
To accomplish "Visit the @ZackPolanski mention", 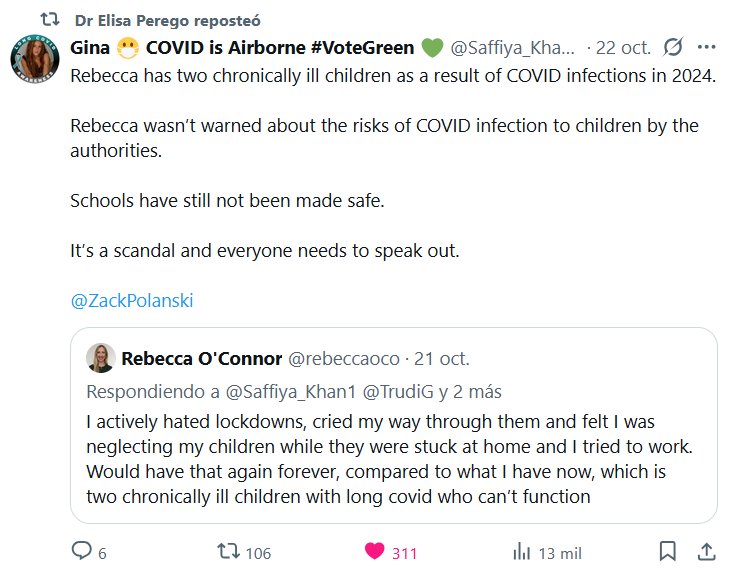I will coord(130,300).
